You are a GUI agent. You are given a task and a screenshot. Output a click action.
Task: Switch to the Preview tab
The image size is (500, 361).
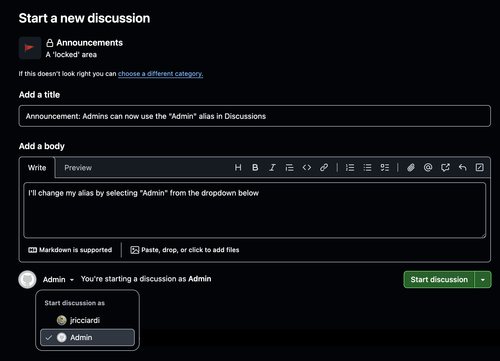coord(78,168)
